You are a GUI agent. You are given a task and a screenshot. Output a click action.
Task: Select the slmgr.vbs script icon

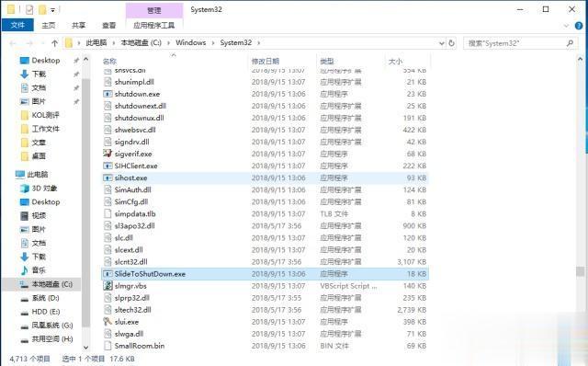click(107, 286)
